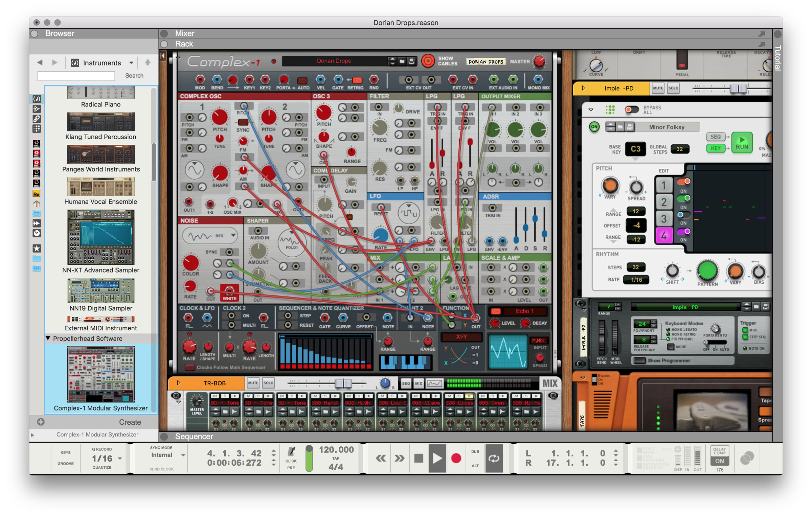Click the home icon in the browser sidebar
This screenshot has height=517, width=812.
(x=36, y=204)
